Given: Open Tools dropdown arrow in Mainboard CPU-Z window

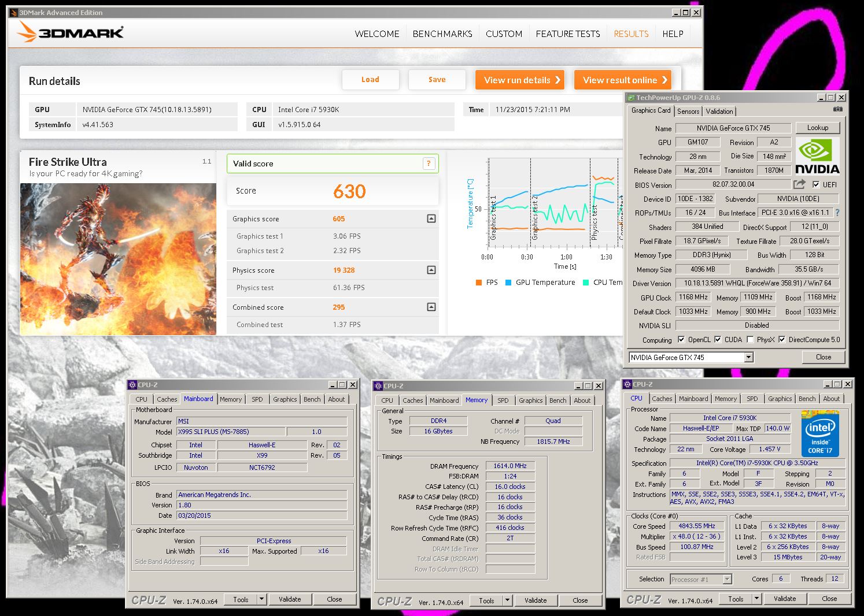Looking at the screenshot, I should coord(261,599).
